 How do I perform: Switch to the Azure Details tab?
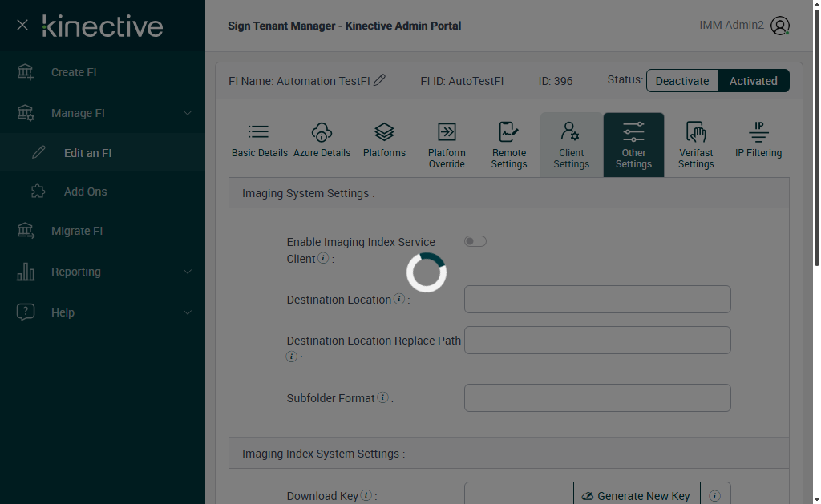point(322,145)
